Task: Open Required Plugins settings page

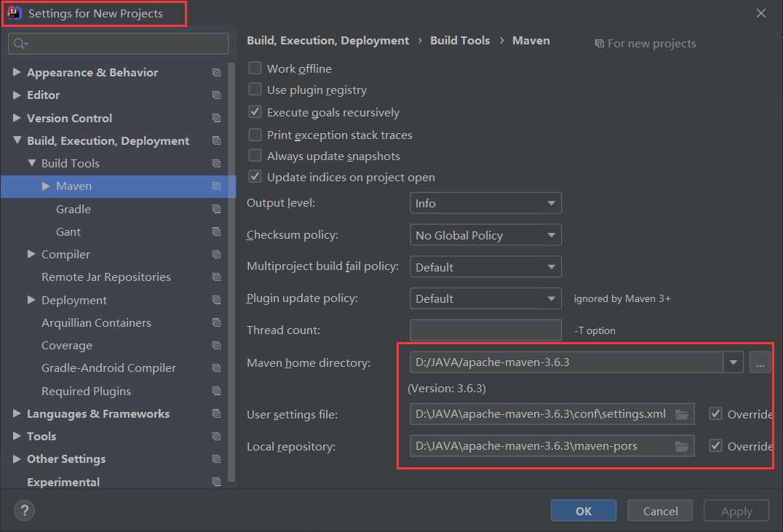Action: [x=86, y=391]
